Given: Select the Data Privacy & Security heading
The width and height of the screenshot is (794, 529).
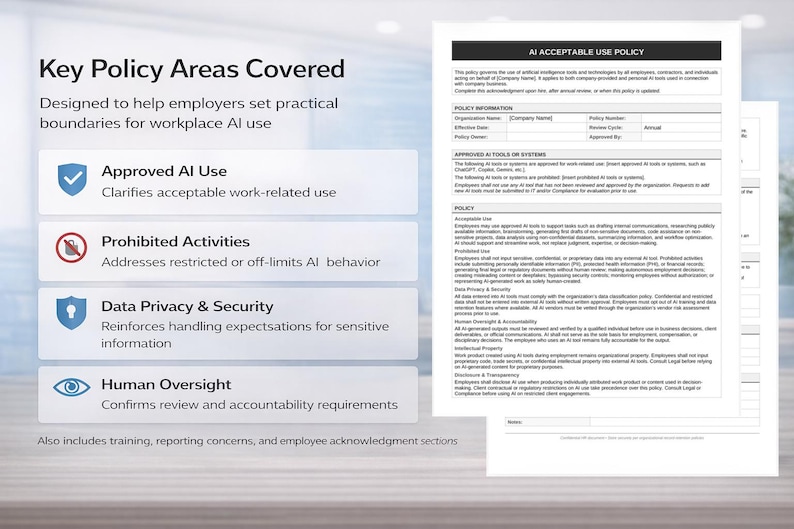Looking at the screenshot, I should point(187,306).
